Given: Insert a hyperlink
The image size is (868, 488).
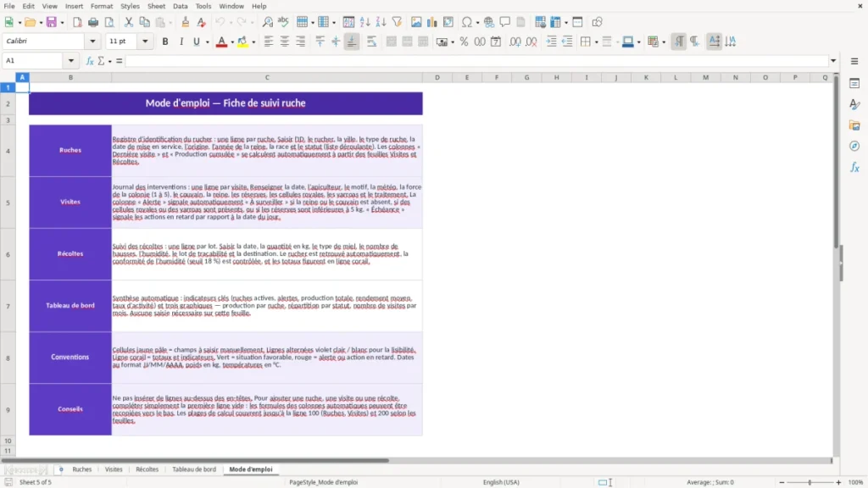Looking at the screenshot, I should [489, 22].
